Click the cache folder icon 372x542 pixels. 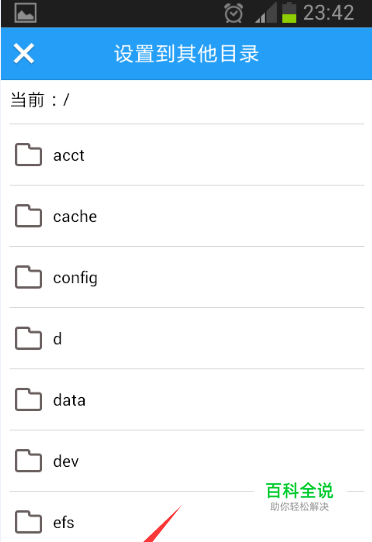(28, 216)
